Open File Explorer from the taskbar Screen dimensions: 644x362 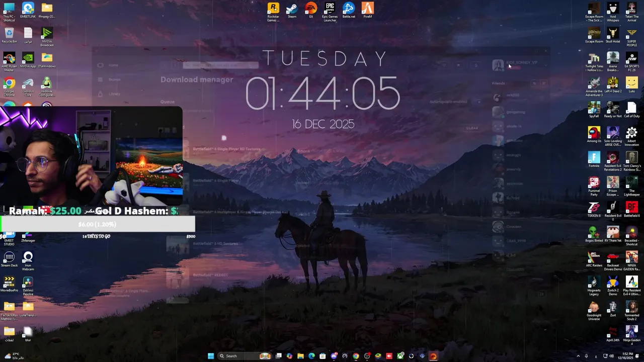(x=300, y=356)
